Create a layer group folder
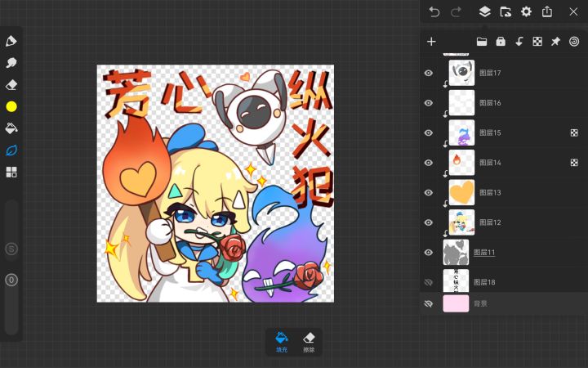Viewport: 588px width, 368px height. pos(482,42)
